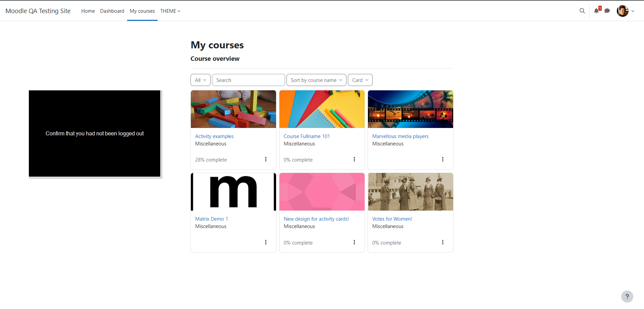Select Miscellaneous category under Marvellous media players
The image size is (644, 309).
[x=388, y=144]
